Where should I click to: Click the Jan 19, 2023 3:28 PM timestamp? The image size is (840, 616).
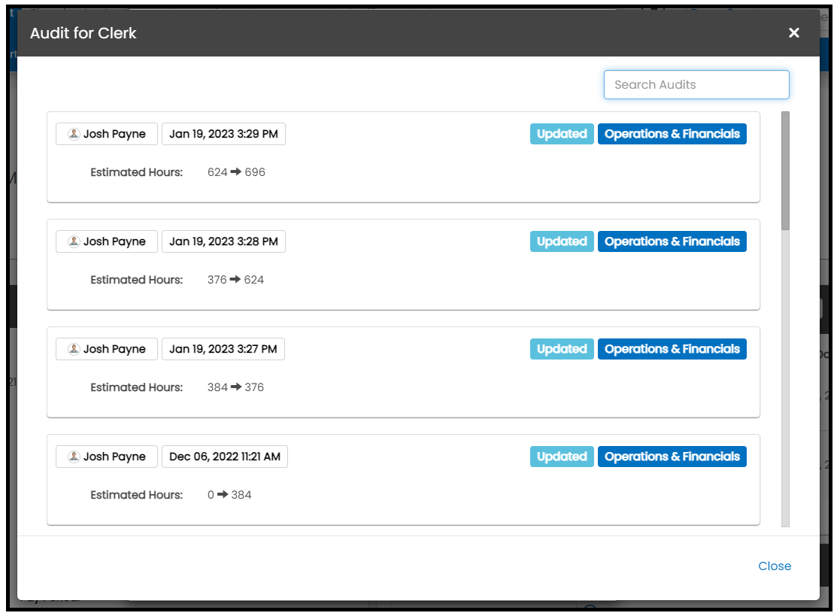(223, 241)
